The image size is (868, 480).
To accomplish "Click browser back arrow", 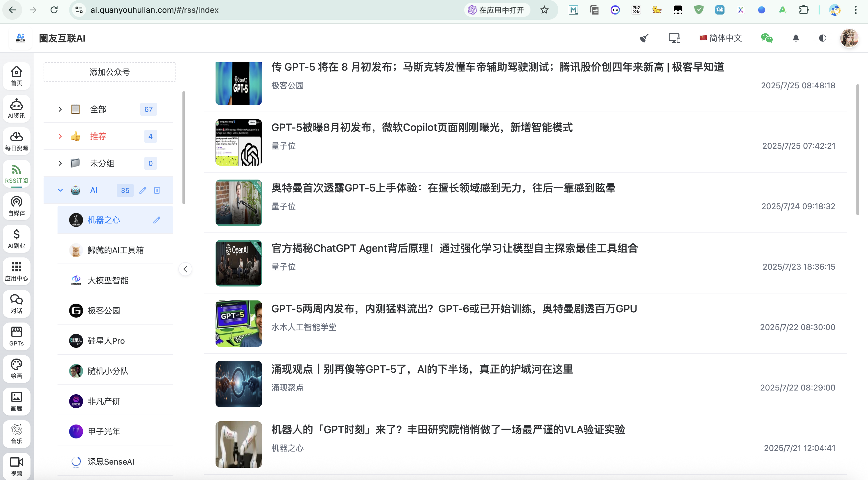I will coord(12,10).
